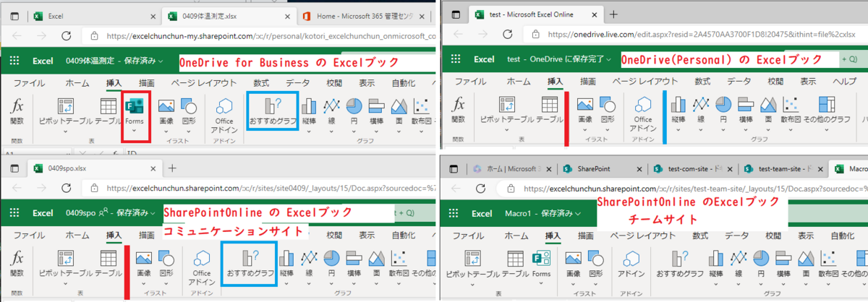Image resolution: width=868 pixels, height=302 pixels.
Task: Switch to 数式 tab in the test window
Action: pyautogui.click(x=702, y=82)
